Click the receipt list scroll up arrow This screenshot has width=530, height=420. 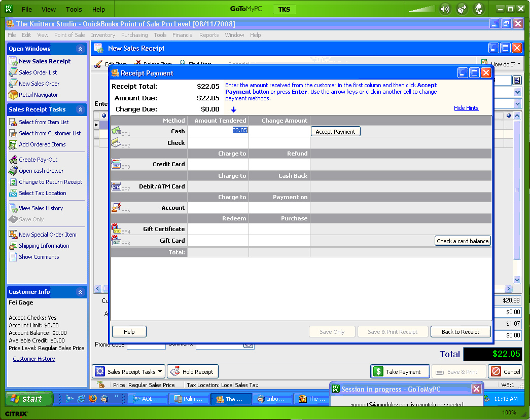point(517,116)
